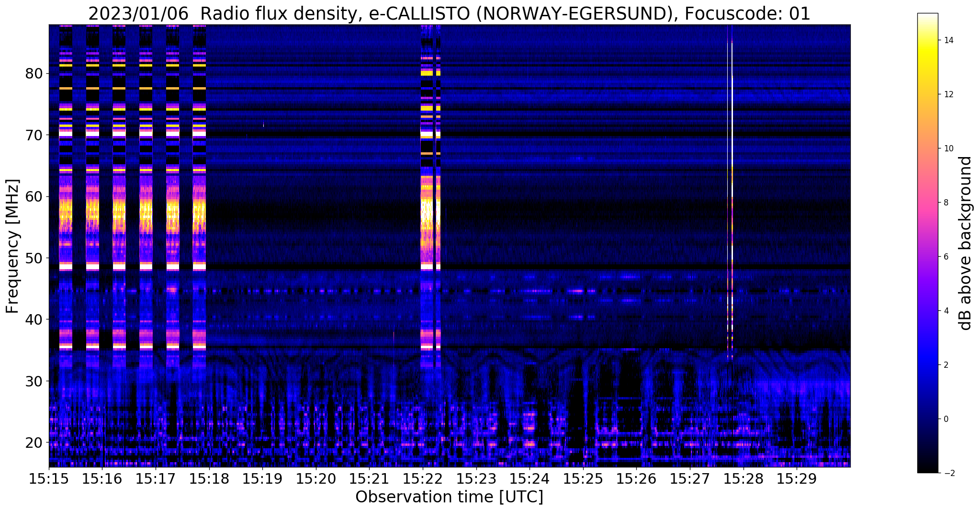The width and height of the screenshot is (980, 511).
Task: Click the plot title mentioning NORWAY-EGERSUND
Action: [x=449, y=14]
